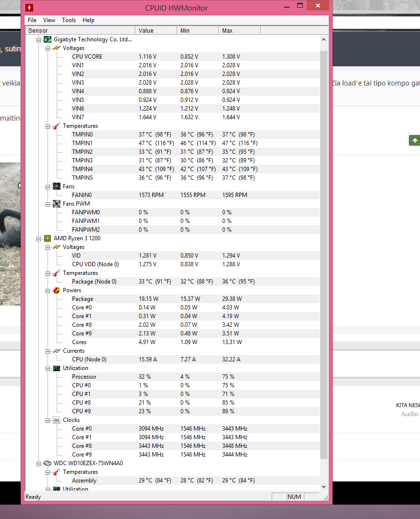Click the Fans category fan icon
420x519 pixels.
pyautogui.click(x=57, y=186)
